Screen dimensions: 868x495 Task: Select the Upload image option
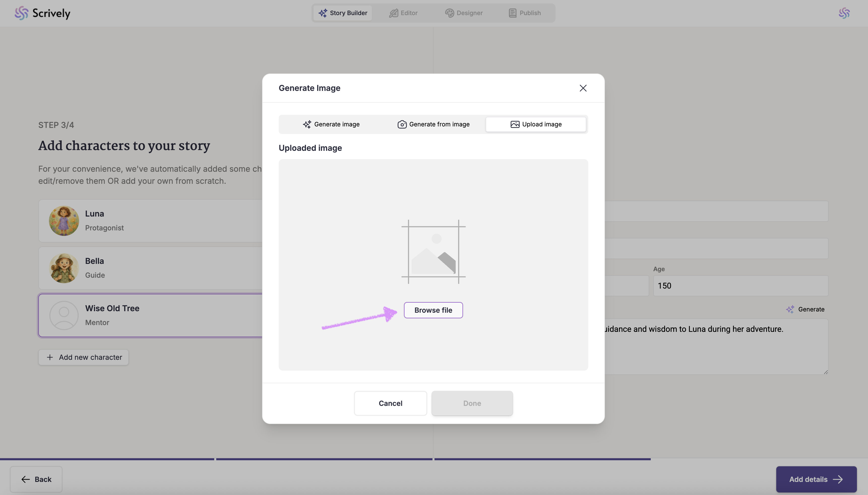coord(536,124)
